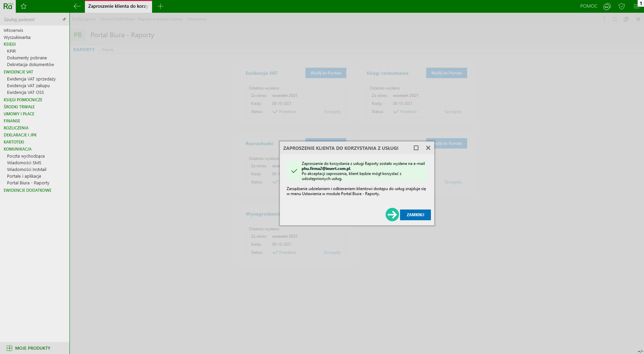Click the InsERT account icon next to POMOC
Image resolution: width=644 pixels, height=354 pixels.
point(607,6)
